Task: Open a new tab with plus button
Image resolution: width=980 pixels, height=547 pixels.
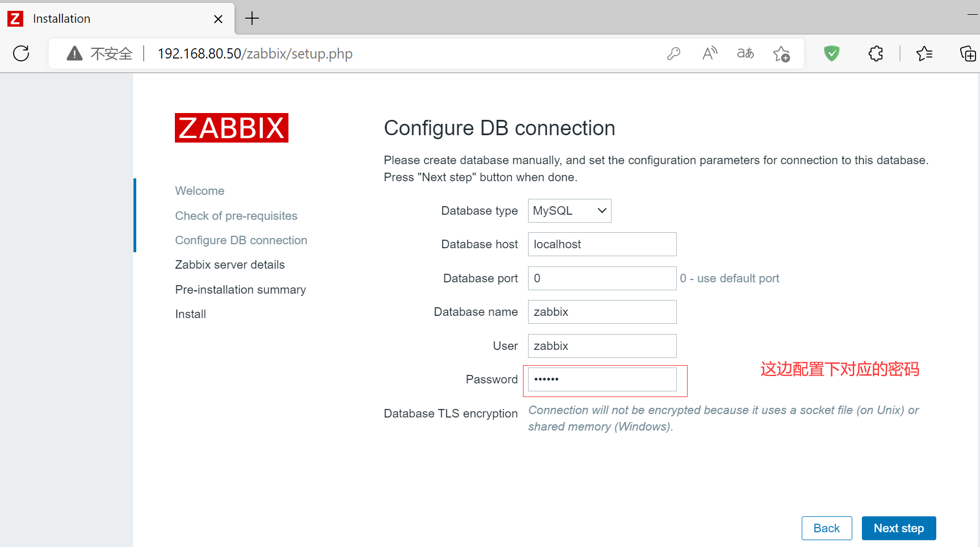Action: point(252,19)
